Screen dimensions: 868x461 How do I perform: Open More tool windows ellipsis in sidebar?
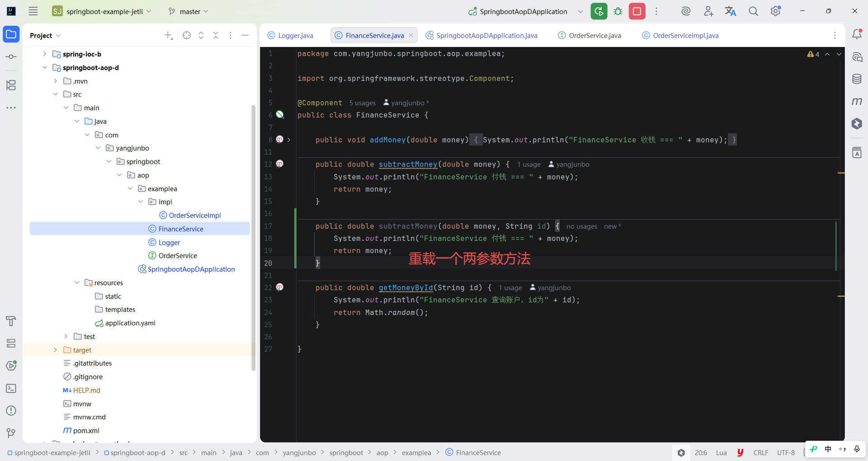click(11, 108)
